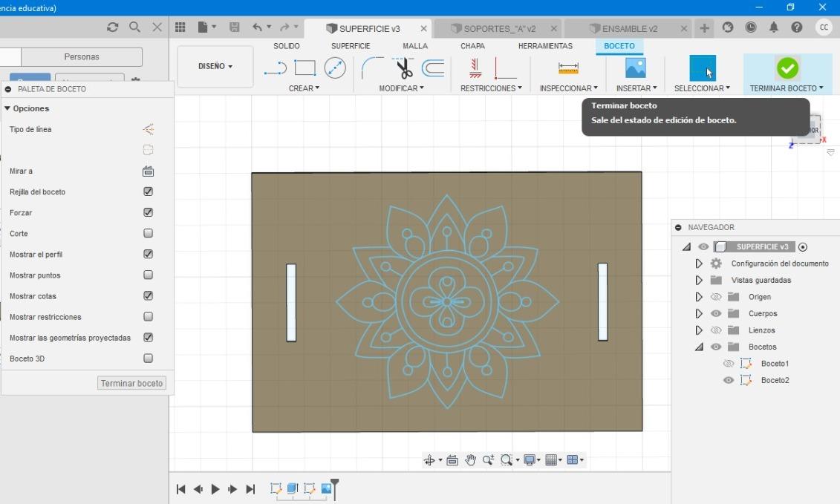This screenshot has width=840, height=504.
Task: Toggle Mostrar cotas checkbox
Action: pos(149,296)
